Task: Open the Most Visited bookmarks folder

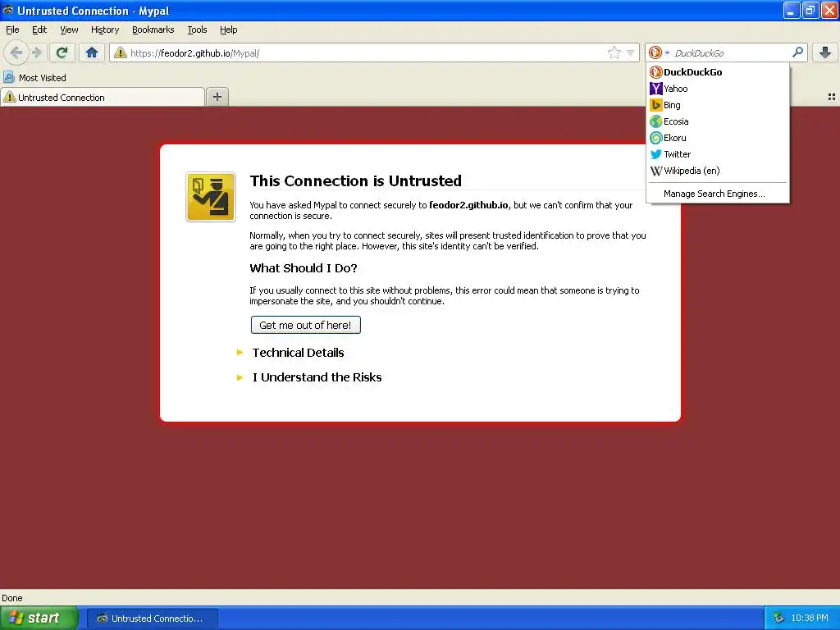Action: [34, 78]
